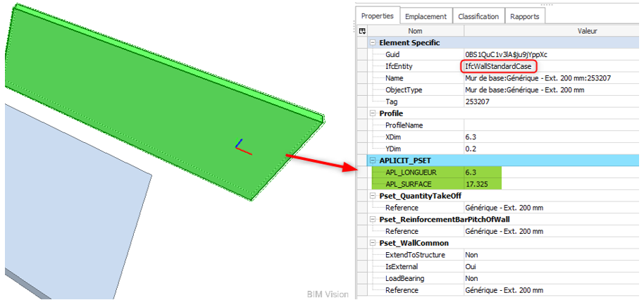Screen dimensions: 644x300
Task: Click the column chooser icon beside Nom header
Action: 362,31
